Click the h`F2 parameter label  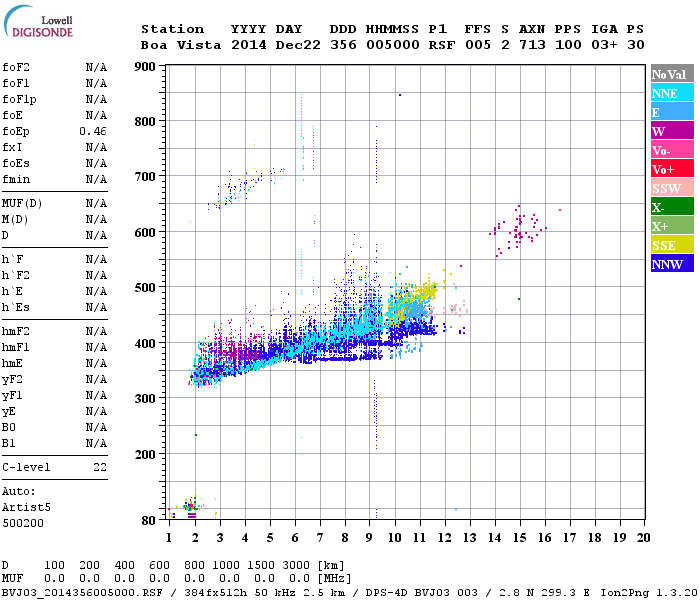16,275
